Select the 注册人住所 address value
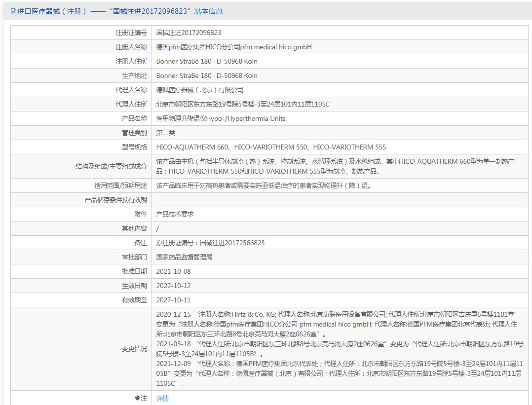Viewport: 532px width, 405px height. [x=207, y=61]
